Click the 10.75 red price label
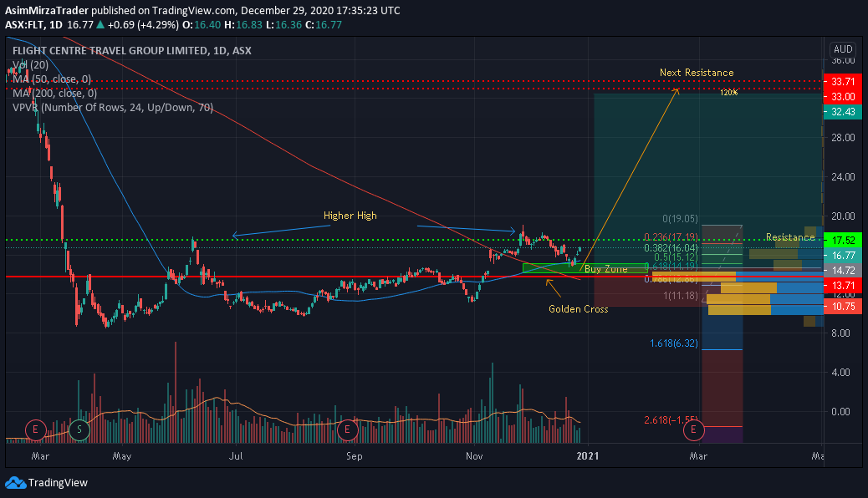 [843, 306]
